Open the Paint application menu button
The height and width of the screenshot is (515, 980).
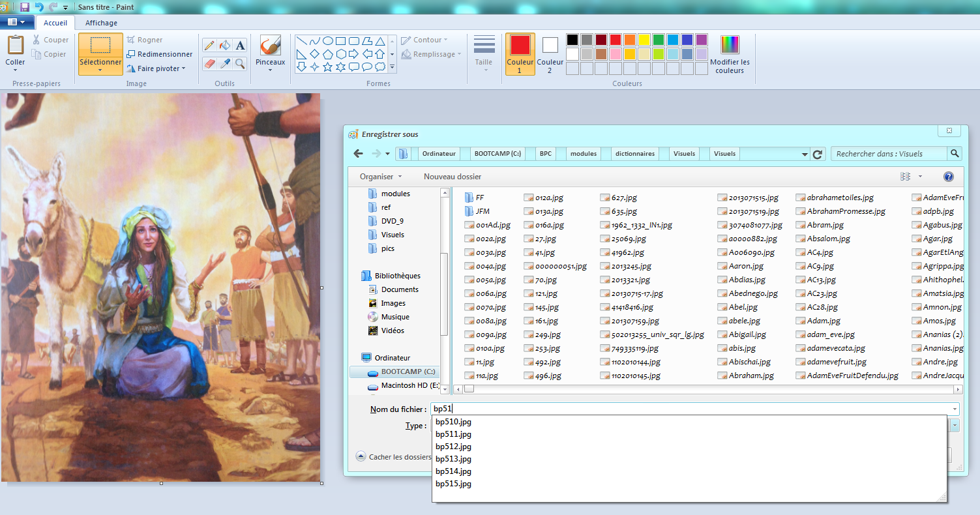(x=17, y=22)
